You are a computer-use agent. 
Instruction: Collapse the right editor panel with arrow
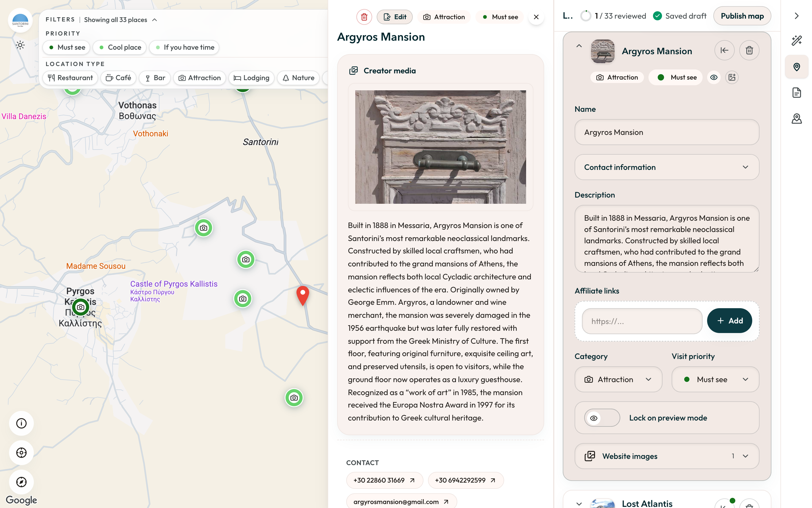[x=796, y=16]
